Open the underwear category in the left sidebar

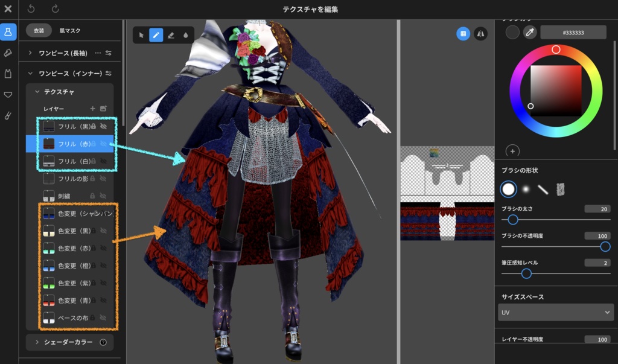click(8, 95)
